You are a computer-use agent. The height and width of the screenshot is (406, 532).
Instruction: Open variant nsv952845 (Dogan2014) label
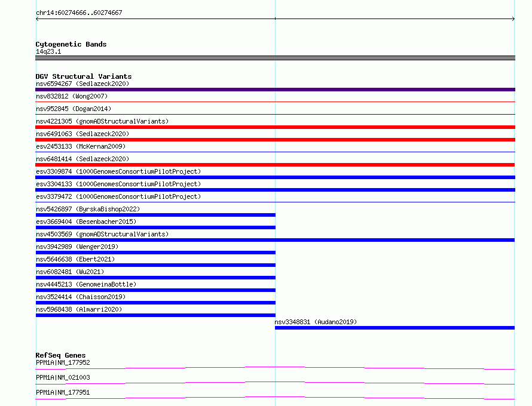(74, 109)
